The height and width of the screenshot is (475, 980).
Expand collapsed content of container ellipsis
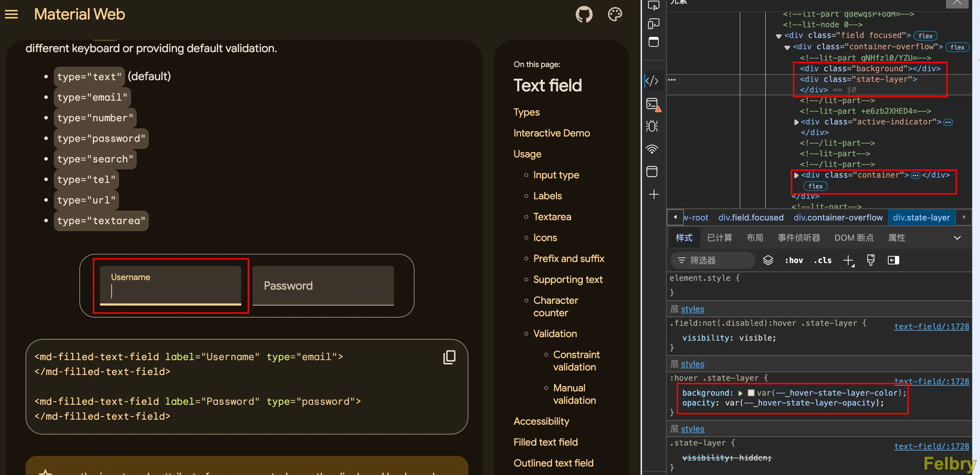[915, 175]
